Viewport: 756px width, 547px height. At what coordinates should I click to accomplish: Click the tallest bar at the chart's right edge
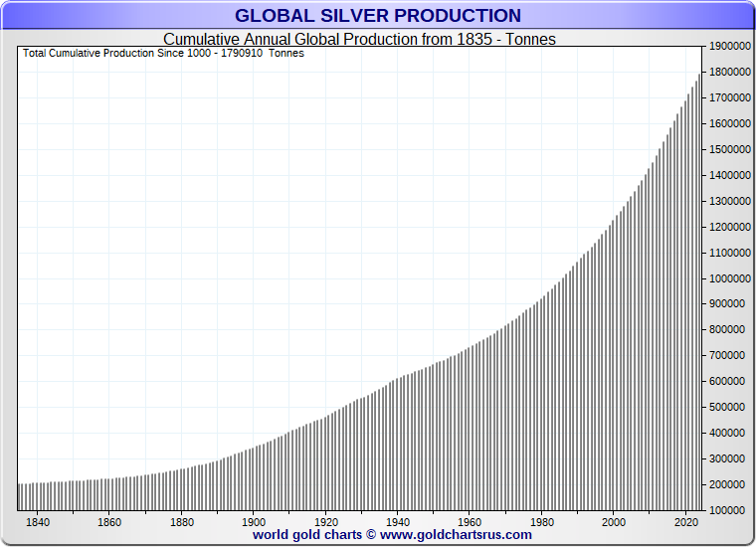(699, 298)
